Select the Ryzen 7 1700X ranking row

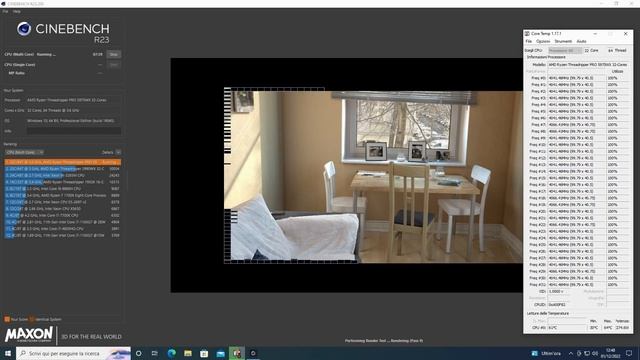click(x=63, y=196)
